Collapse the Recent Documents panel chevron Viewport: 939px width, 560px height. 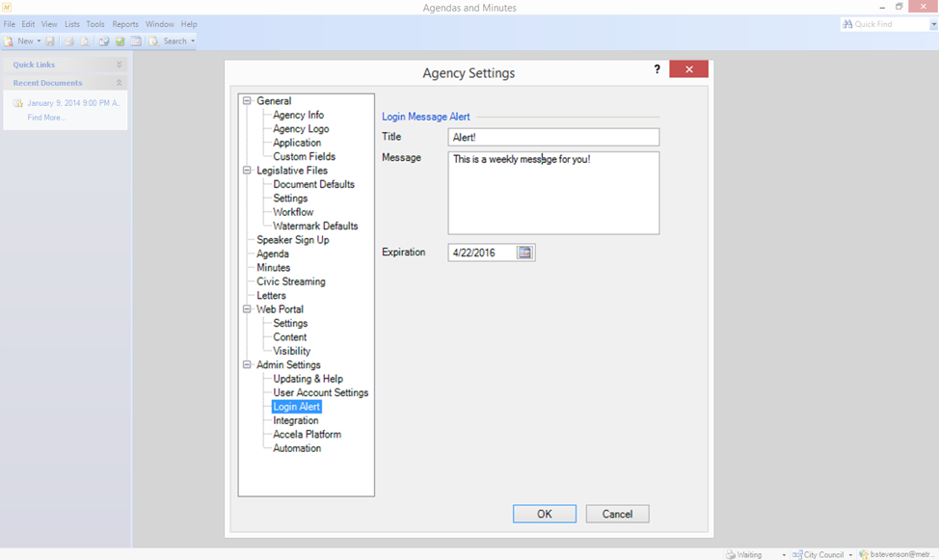119,83
